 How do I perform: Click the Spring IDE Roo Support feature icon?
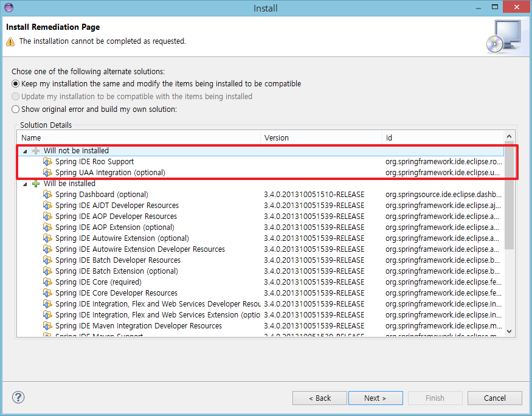point(47,162)
